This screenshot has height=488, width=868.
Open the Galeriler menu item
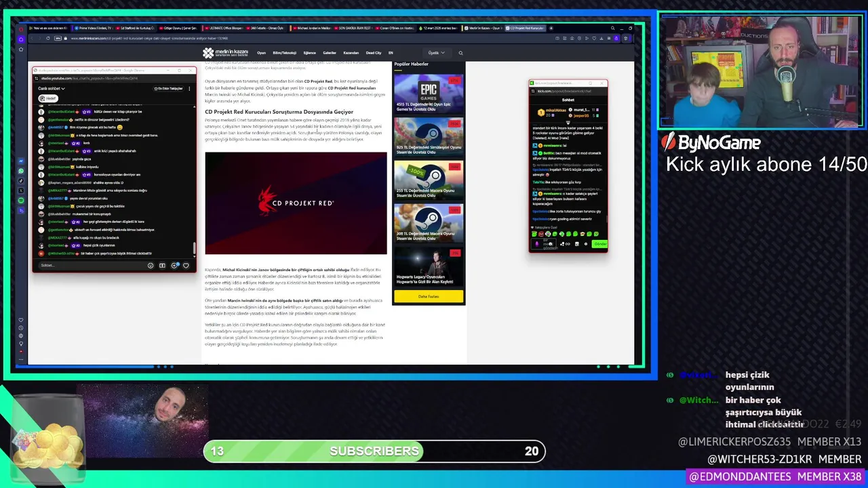click(x=330, y=53)
